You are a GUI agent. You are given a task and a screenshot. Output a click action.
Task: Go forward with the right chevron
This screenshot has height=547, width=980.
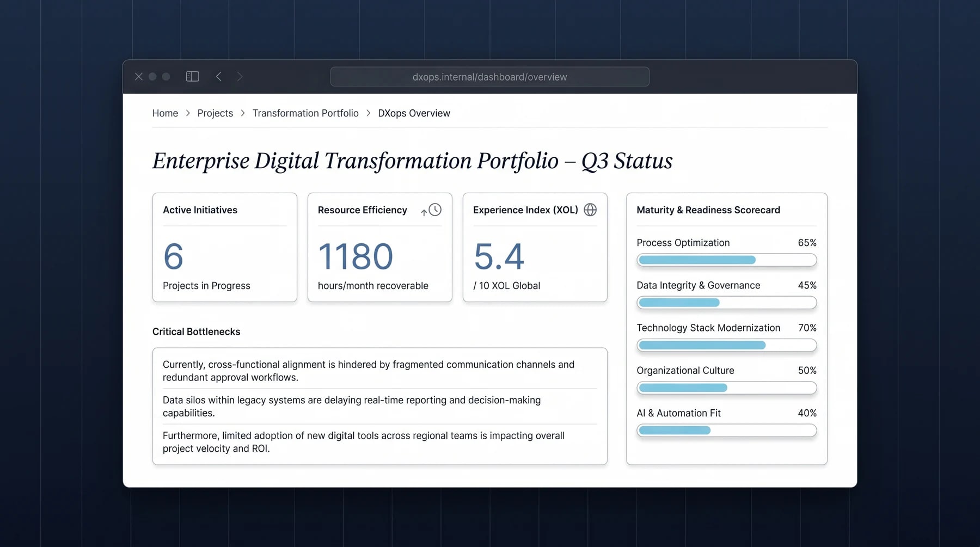(x=240, y=77)
